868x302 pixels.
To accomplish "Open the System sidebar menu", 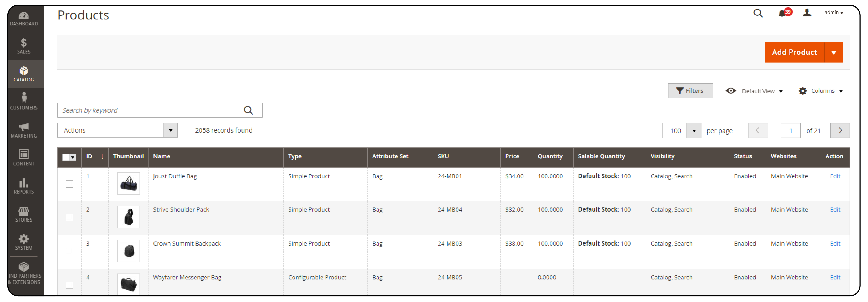I will point(24,242).
